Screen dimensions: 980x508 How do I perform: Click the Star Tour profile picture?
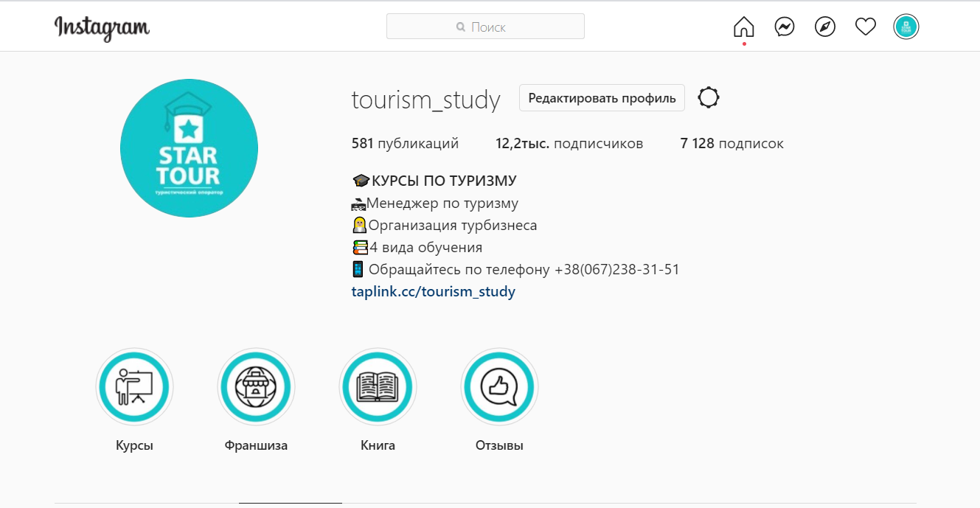[x=189, y=148]
